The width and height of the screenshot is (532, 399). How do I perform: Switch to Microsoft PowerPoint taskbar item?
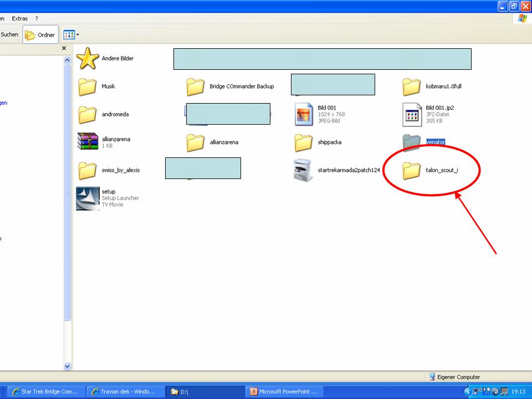[x=284, y=392]
